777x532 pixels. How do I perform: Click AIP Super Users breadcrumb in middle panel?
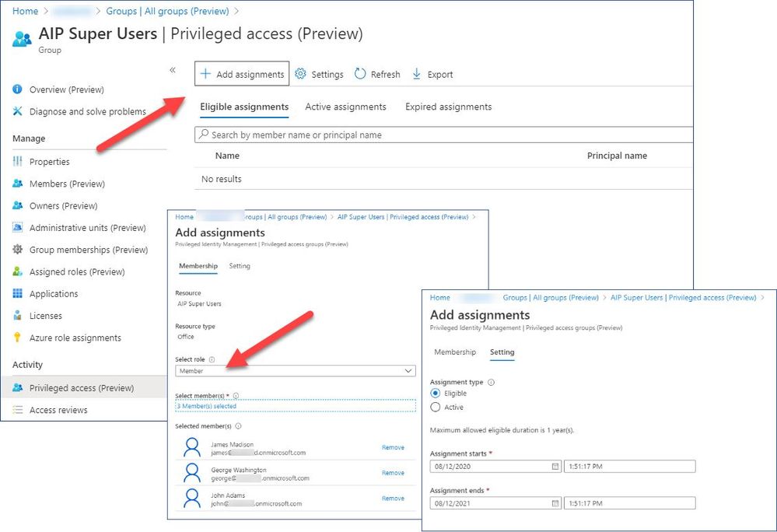click(403, 217)
